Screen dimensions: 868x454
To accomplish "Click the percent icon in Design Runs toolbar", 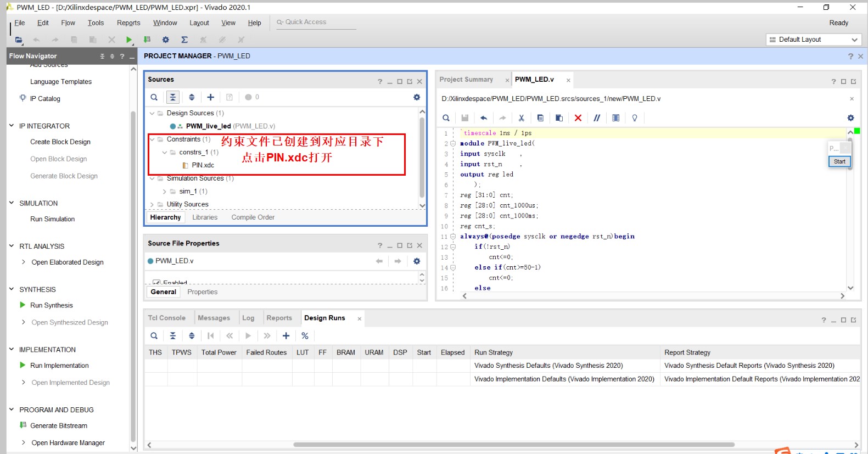I will (305, 336).
